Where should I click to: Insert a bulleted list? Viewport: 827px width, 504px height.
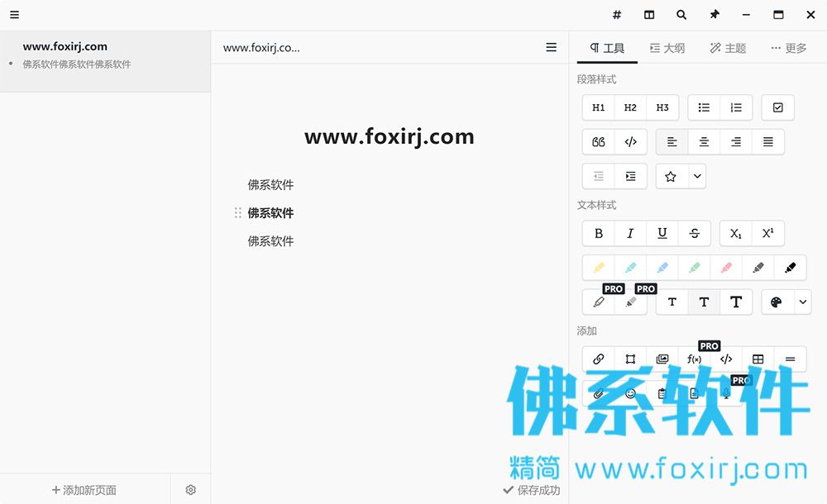(x=704, y=107)
